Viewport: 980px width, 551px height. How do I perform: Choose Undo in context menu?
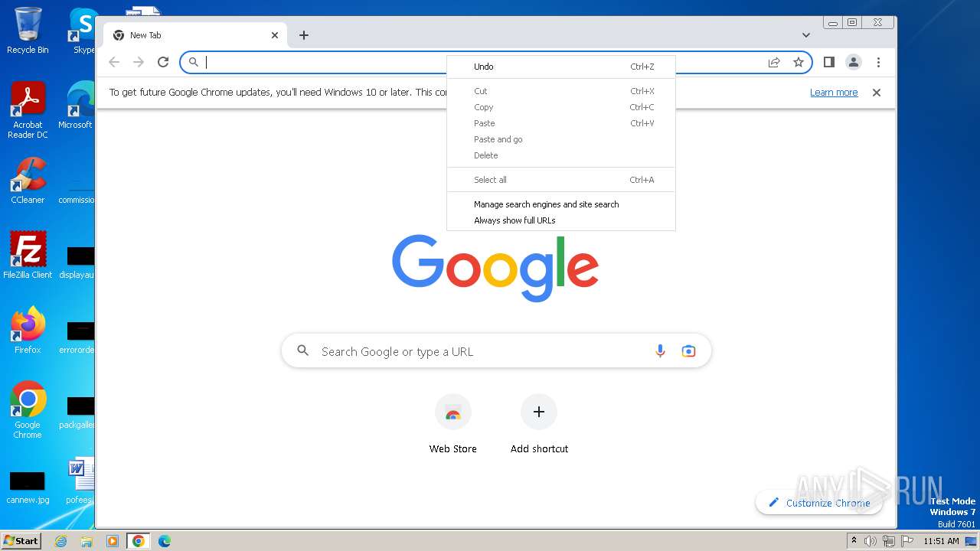click(x=561, y=67)
